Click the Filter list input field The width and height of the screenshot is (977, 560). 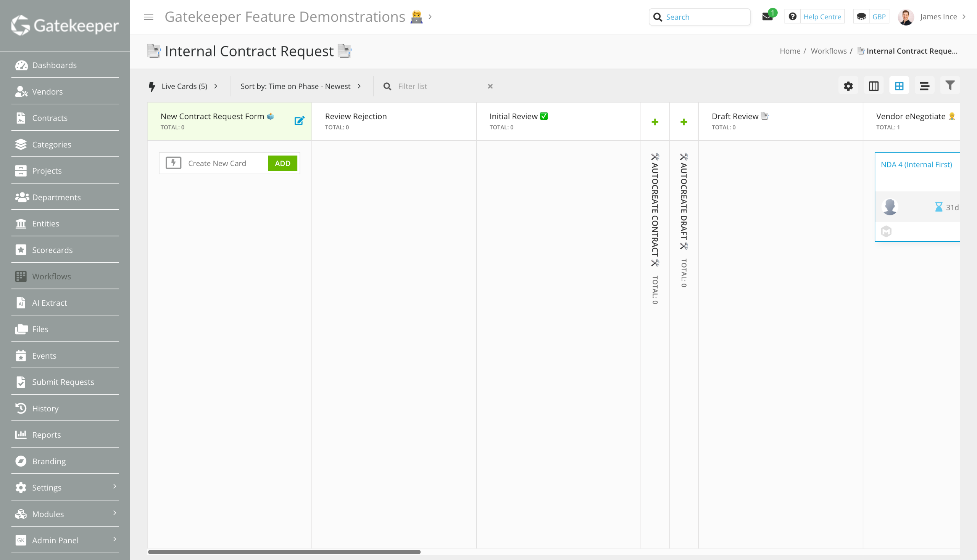(439, 86)
